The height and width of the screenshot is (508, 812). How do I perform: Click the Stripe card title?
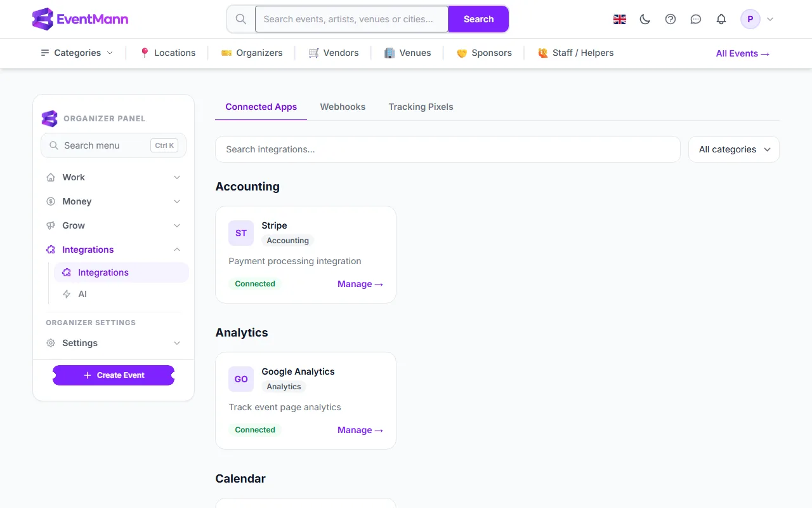[x=274, y=225]
